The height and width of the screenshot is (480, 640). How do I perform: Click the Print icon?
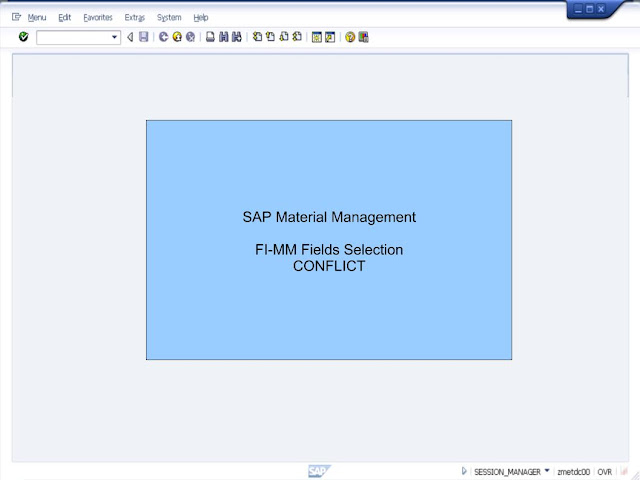(210, 37)
